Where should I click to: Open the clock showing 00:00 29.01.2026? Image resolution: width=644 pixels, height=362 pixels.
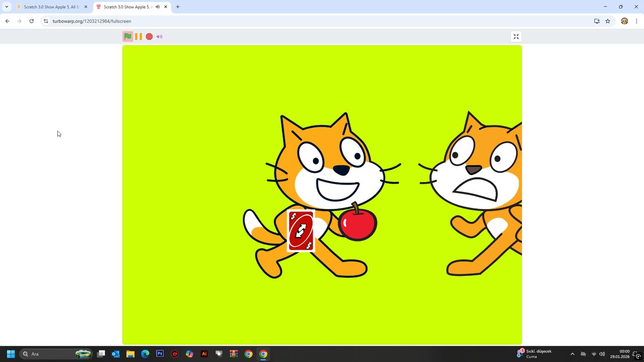620,354
